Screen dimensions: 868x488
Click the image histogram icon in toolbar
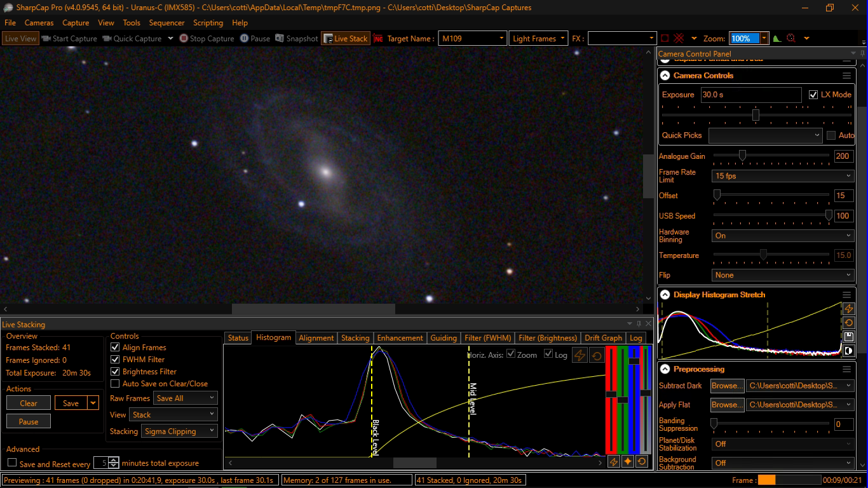(x=776, y=38)
